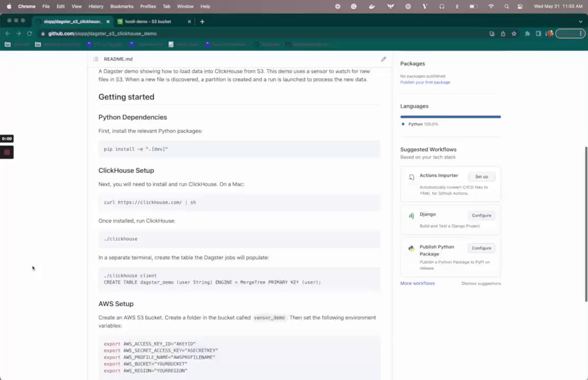Viewport: 588px width, 380px height.
Task: Open the More workflows link
Action: [418, 283]
